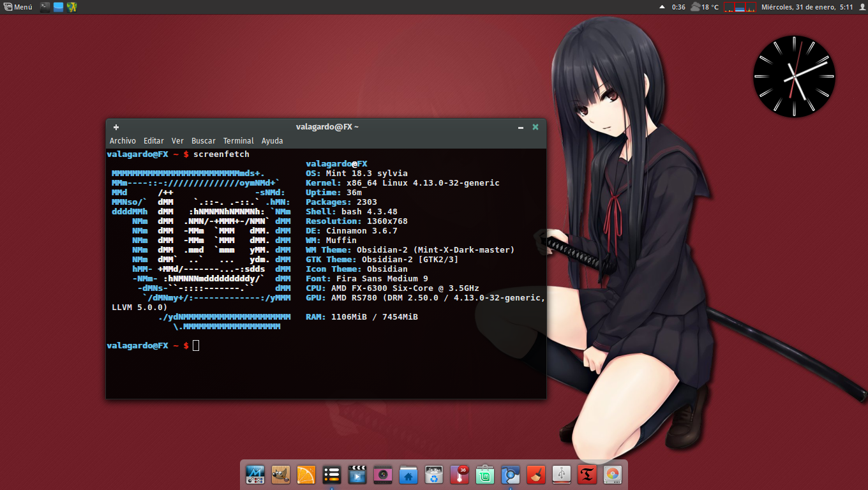Open the orange slice app in dock
868x490 pixels.
click(306, 475)
